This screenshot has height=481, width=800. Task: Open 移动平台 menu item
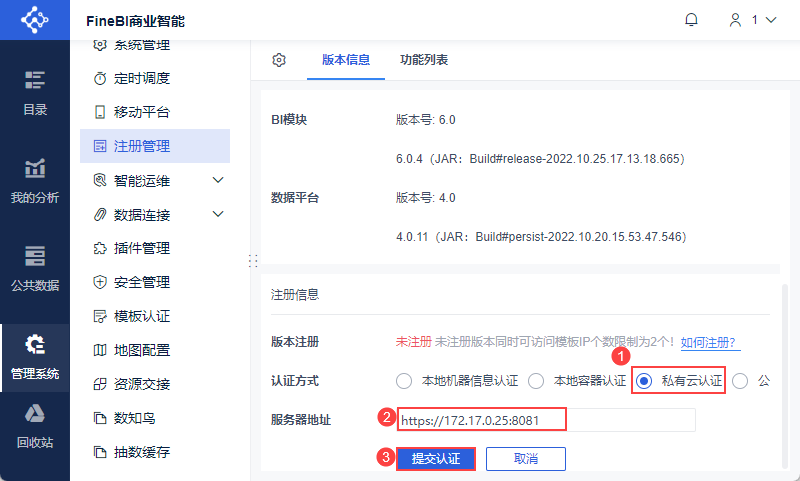[x=155, y=112]
